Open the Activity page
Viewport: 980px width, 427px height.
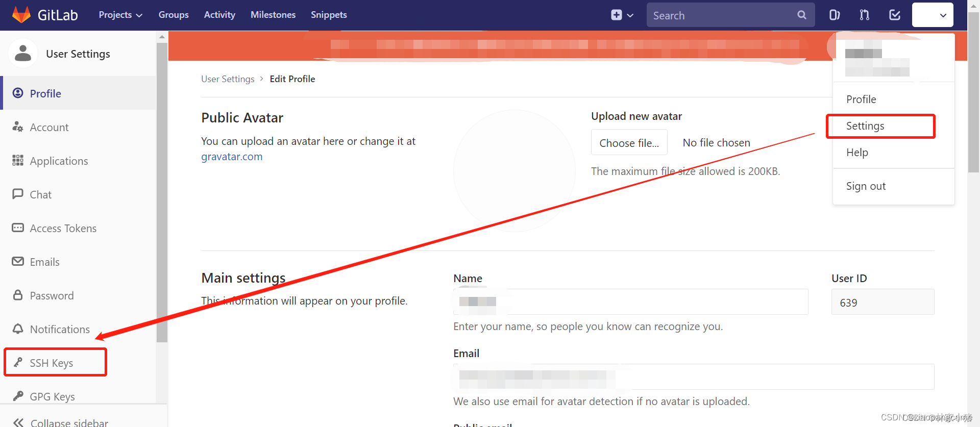(x=219, y=15)
